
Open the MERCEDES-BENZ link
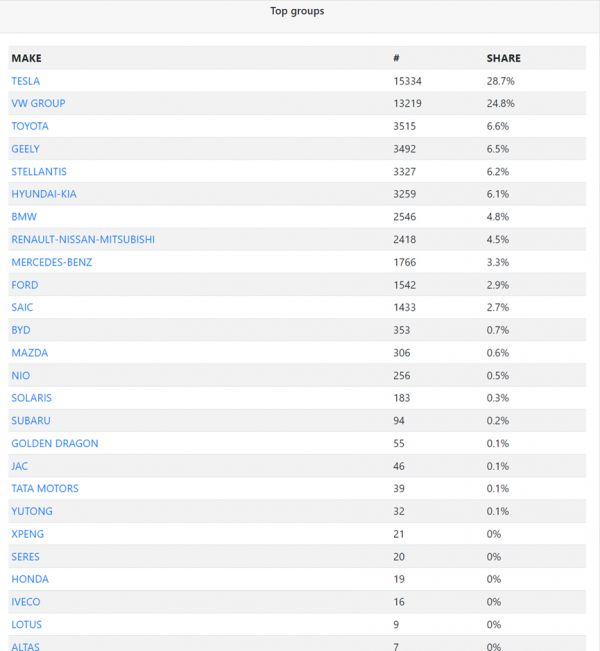click(x=51, y=262)
